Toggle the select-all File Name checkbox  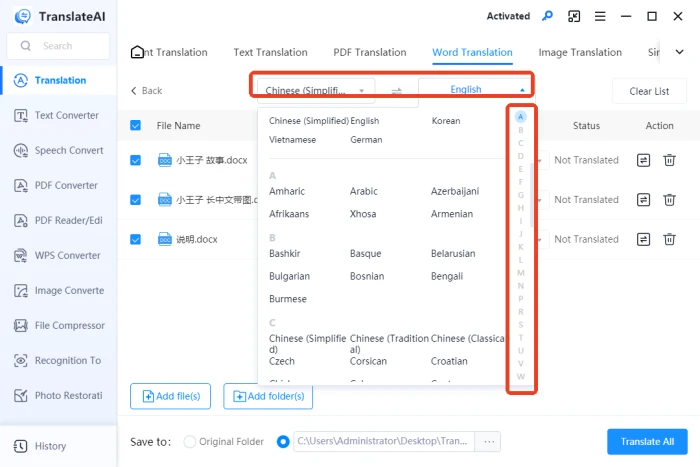point(135,125)
